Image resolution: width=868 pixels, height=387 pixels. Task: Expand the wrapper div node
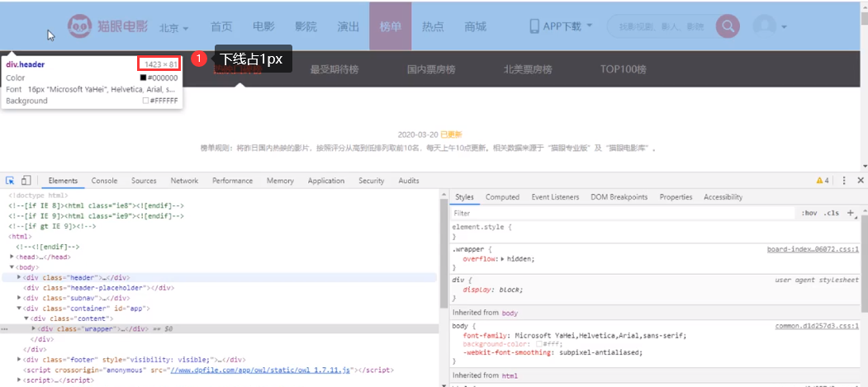(x=33, y=328)
